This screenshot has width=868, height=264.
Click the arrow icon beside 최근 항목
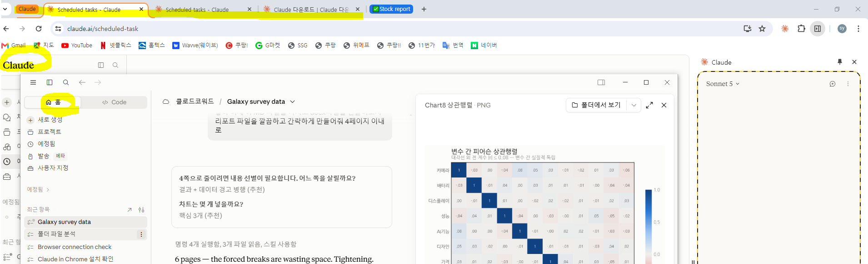point(130,210)
